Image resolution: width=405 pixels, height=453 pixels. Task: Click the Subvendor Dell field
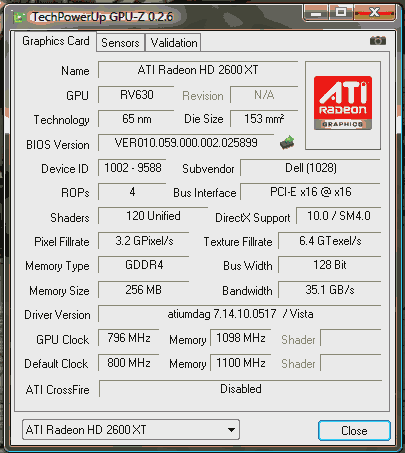[310, 168]
